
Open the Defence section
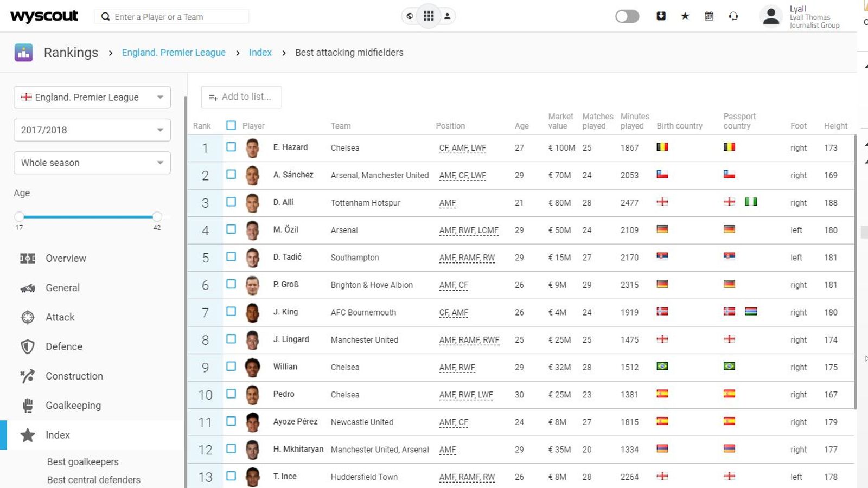(x=63, y=346)
